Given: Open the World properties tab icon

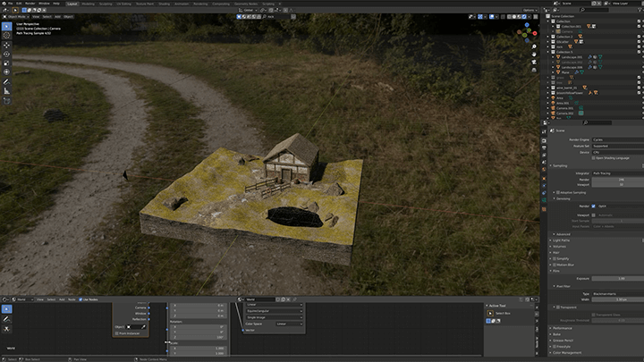Looking at the screenshot, I should click(x=544, y=170).
